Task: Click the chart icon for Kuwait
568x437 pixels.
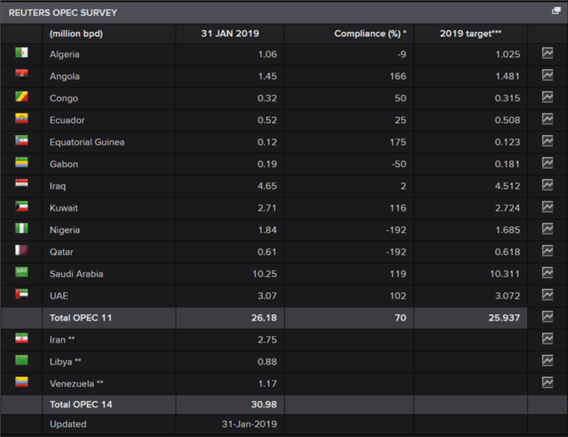Action: pyautogui.click(x=547, y=207)
